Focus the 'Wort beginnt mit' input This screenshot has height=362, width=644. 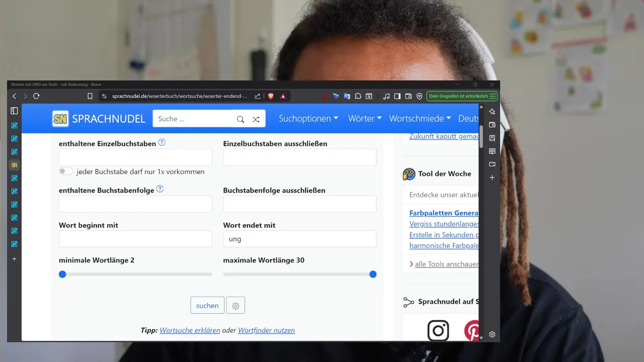(x=135, y=239)
